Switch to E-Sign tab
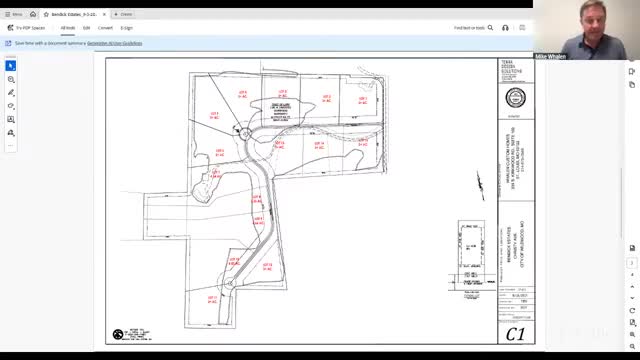Screen dimensions: 640x360 [127, 28]
